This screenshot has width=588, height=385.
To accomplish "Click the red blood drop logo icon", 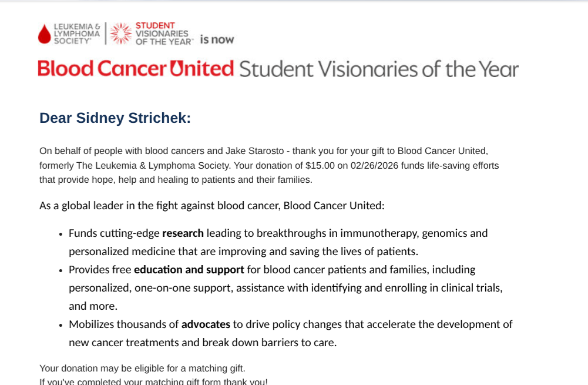I will (x=44, y=34).
